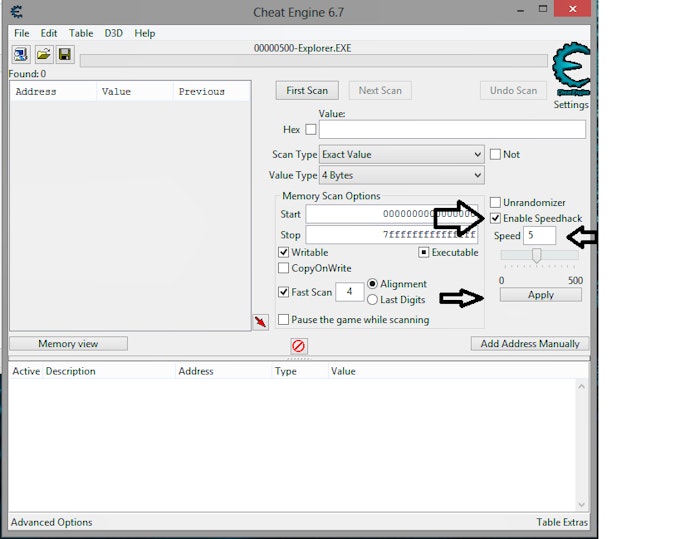
Task: Click the 00000500-Explorer.EXE process label
Action: (x=302, y=48)
